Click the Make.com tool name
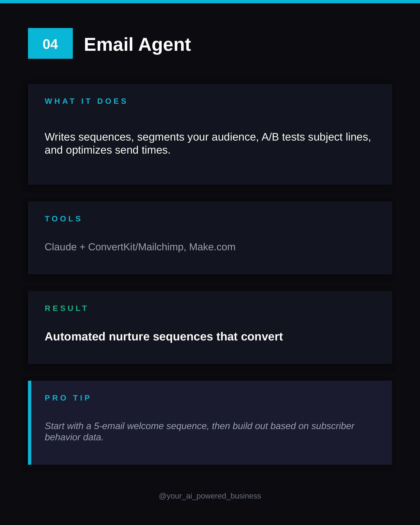This screenshot has width=420, height=525. pyautogui.click(x=212, y=247)
